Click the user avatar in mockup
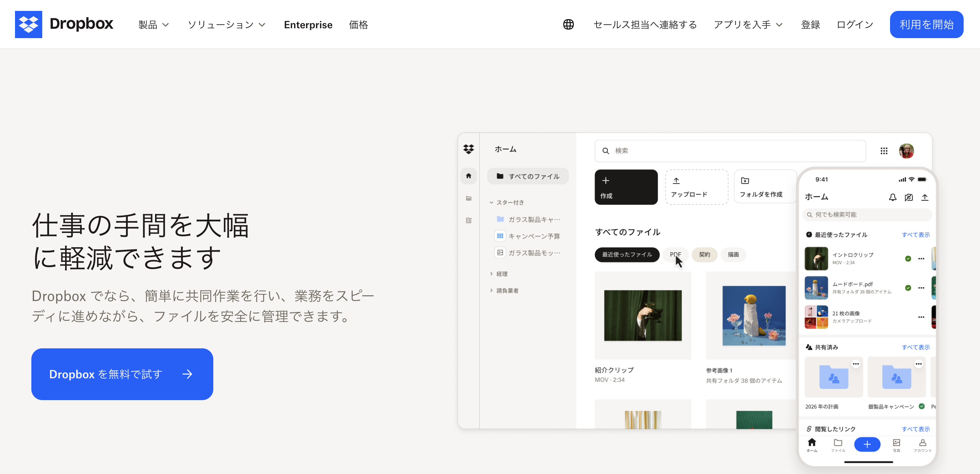Screen dimensions: 980x474 pos(906,151)
